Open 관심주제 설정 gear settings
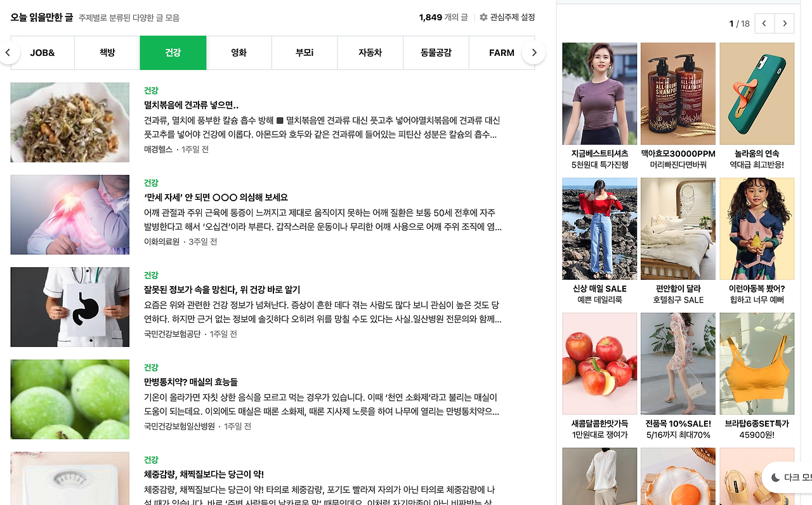The width and height of the screenshot is (812, 505). pyautogui.click(x=507, y=17)
